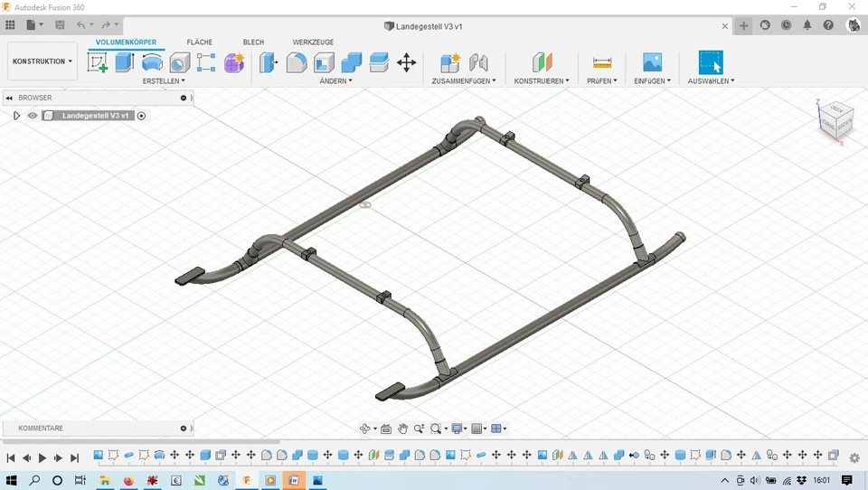Screen dimensions: 868x490
Task: Click the ViewCube in the corner
Action: [834, 120]
